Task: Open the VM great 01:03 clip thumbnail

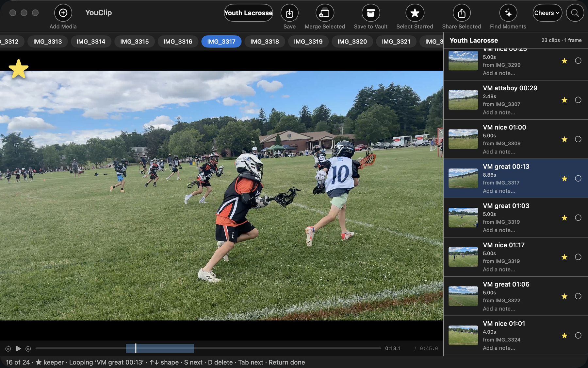Action: coord(463,218)
